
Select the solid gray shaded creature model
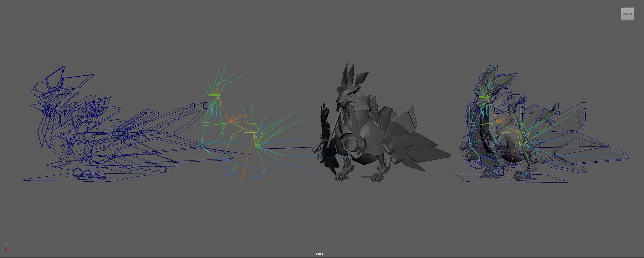[x=382, y=123]
